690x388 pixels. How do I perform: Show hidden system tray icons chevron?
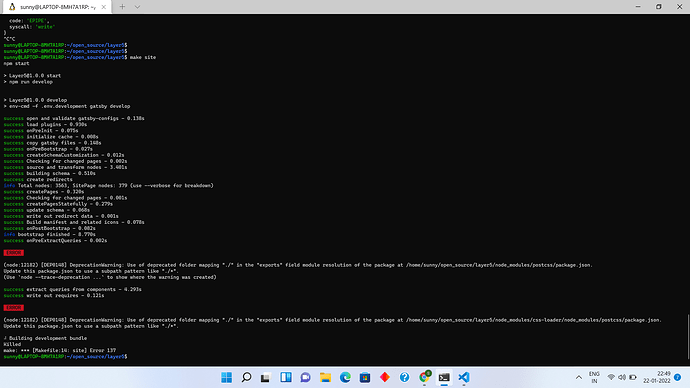coord(579,377)
